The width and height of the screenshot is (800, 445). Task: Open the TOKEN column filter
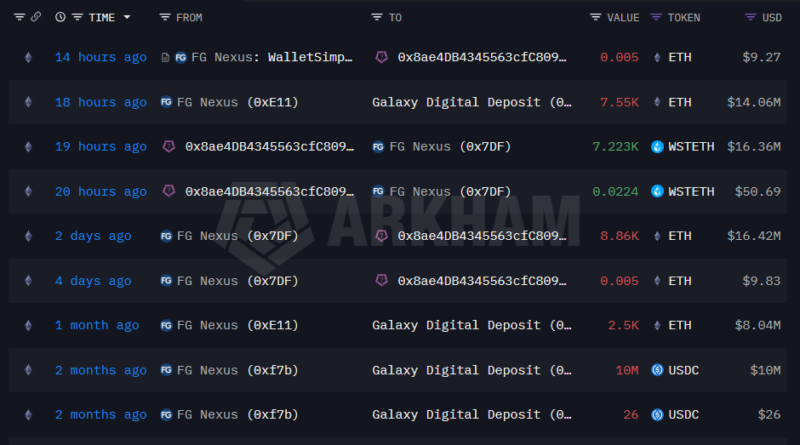(x=656, y=17)
